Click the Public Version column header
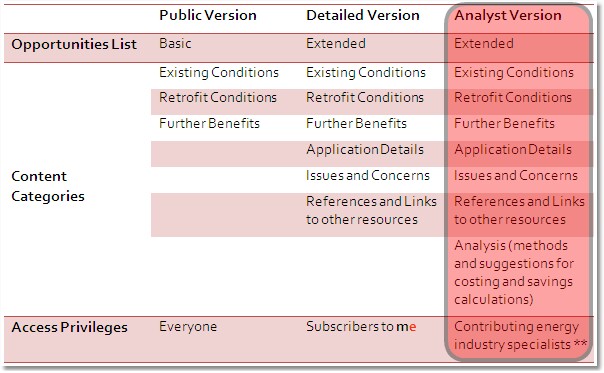This screenshot has height=373, width=604. tap(208, 15)
